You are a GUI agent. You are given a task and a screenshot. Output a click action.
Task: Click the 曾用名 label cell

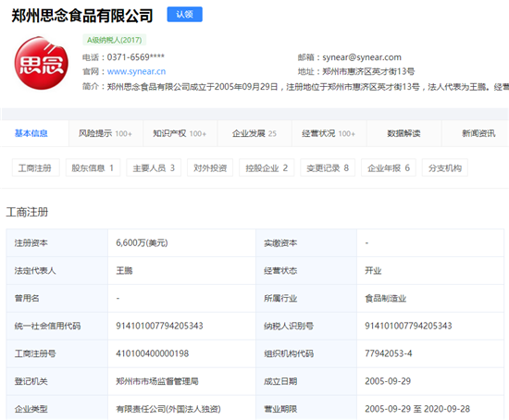click(57, 298)
